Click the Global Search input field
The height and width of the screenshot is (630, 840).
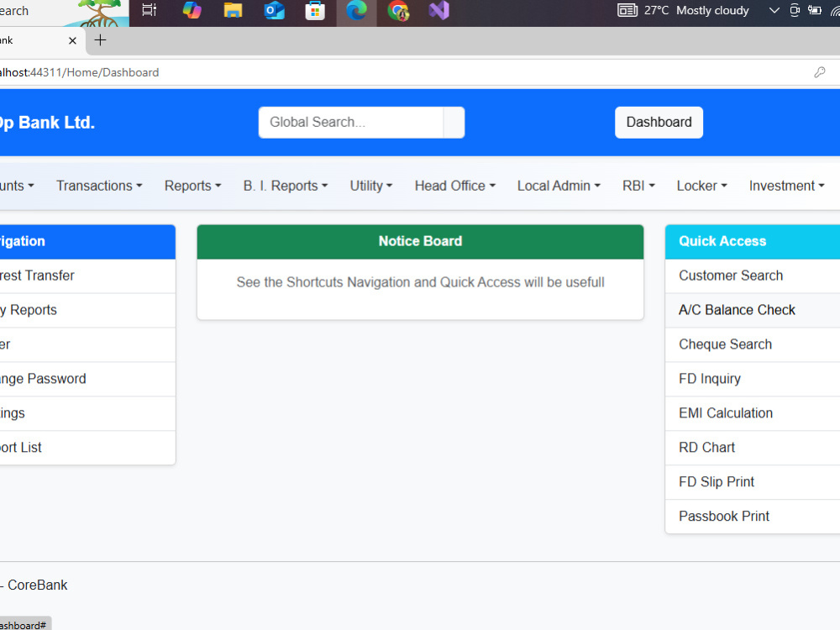351,122
